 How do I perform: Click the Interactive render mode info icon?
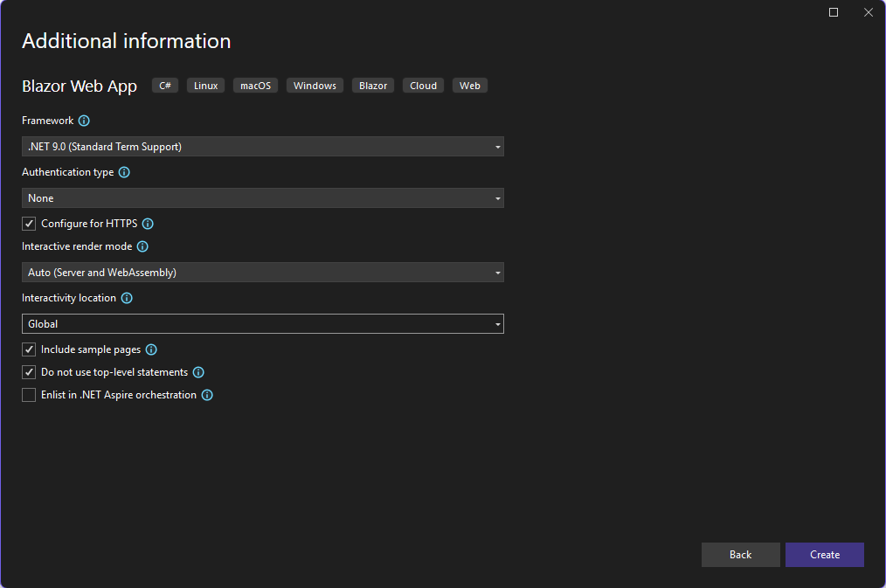143,246
